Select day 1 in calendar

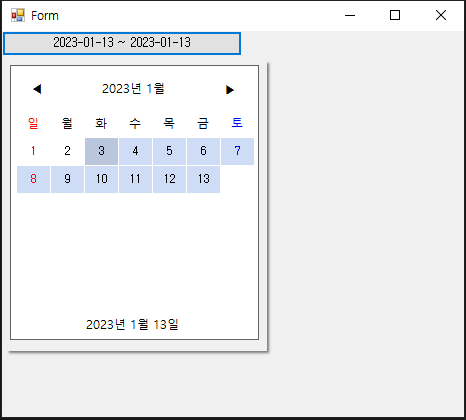33,151
